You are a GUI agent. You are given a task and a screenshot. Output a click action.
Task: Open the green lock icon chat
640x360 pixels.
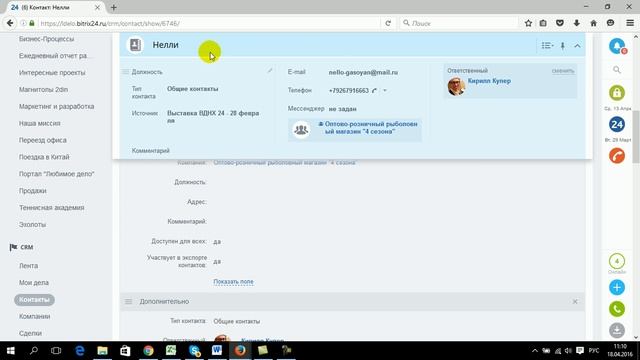617,93
